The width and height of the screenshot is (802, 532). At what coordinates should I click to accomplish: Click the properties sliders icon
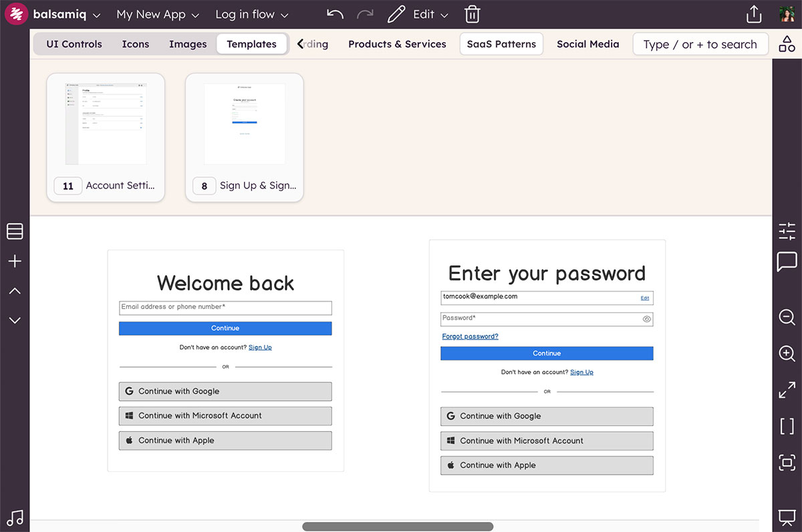[786, 231]
